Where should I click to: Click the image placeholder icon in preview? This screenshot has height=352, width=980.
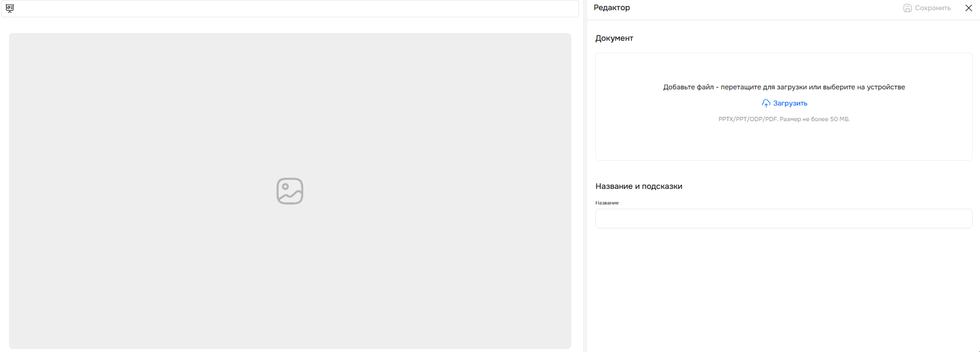pos(290,191)
